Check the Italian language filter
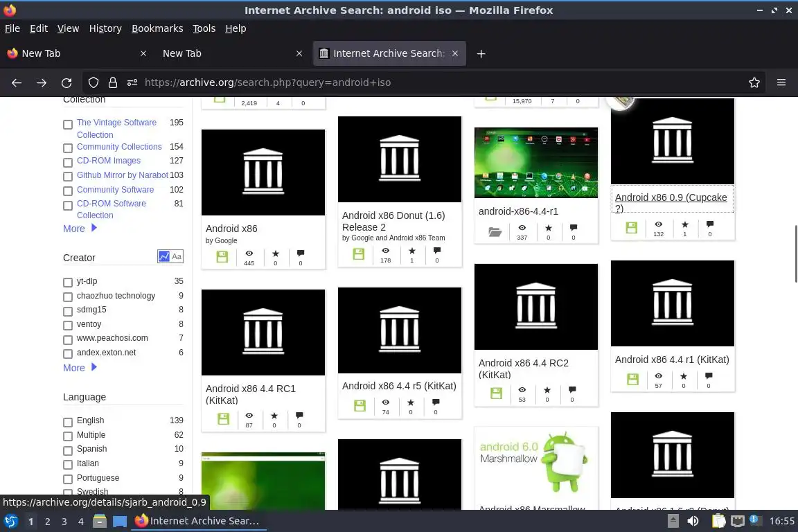Image resolution: width=798 pixels, height=532 pixels. pos(68,465)
